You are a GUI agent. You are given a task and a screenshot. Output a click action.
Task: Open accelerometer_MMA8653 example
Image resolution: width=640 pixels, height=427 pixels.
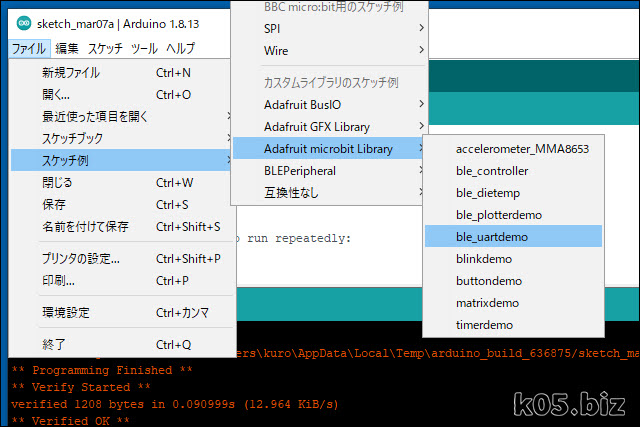[x=513, y=149]
